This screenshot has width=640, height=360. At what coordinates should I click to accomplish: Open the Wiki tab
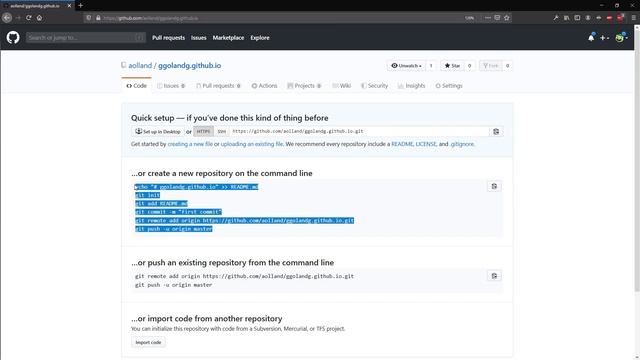tap(342, 86)
